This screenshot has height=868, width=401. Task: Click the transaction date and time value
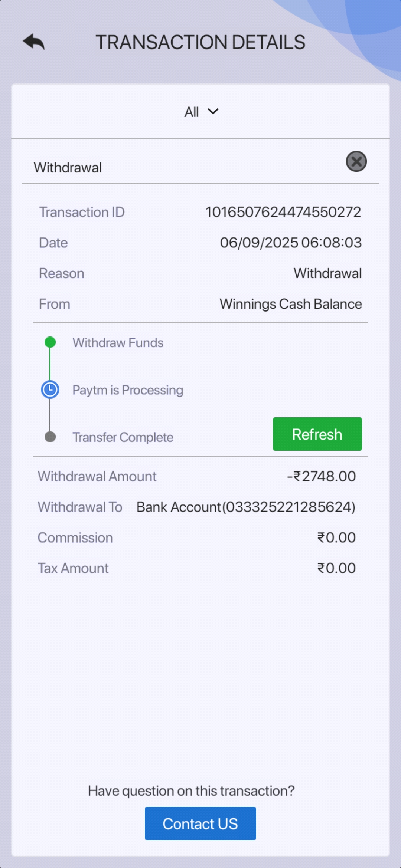point(291,243)
